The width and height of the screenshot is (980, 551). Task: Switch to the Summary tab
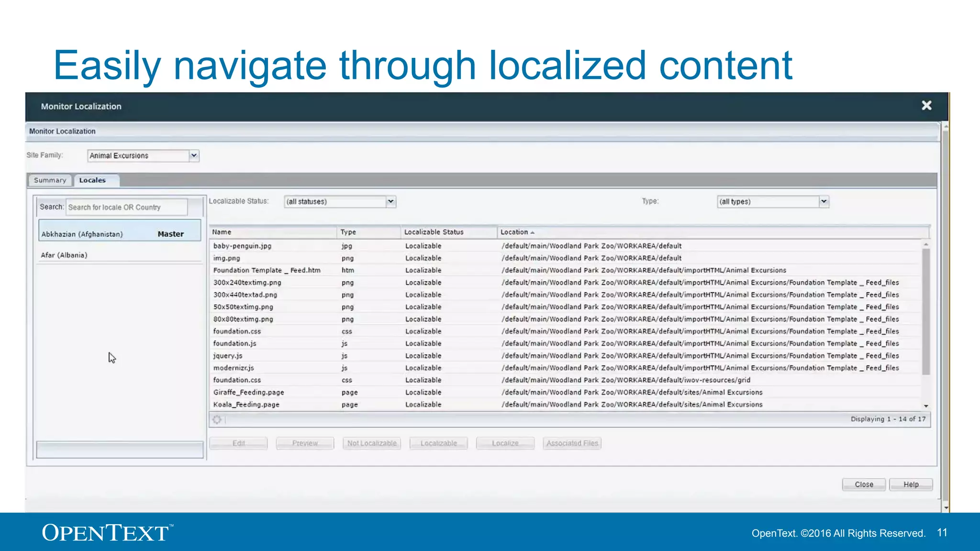point(50,180)
